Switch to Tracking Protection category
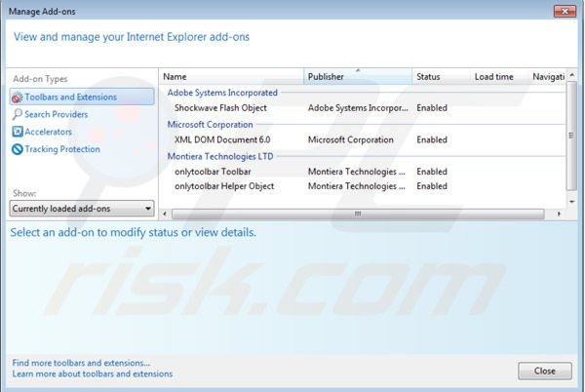This screenshot has height=392, width=585. (62, 149)
